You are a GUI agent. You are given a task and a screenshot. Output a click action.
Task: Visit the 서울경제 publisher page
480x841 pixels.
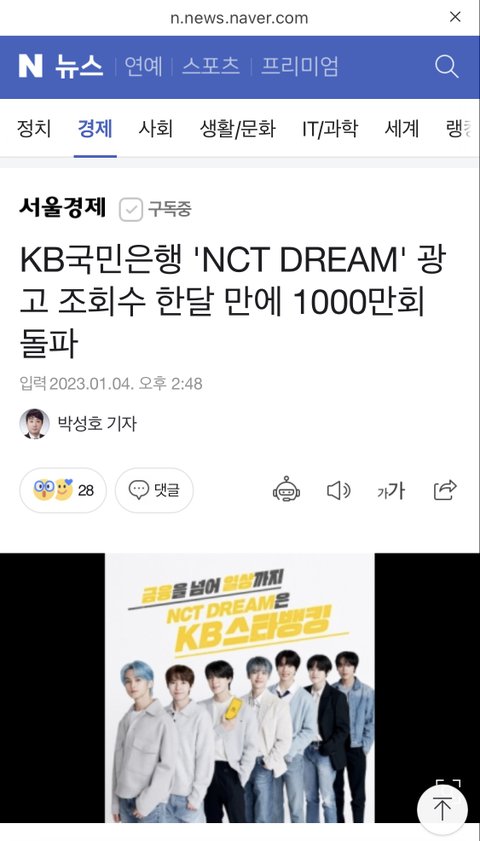[x=63, y=208]
